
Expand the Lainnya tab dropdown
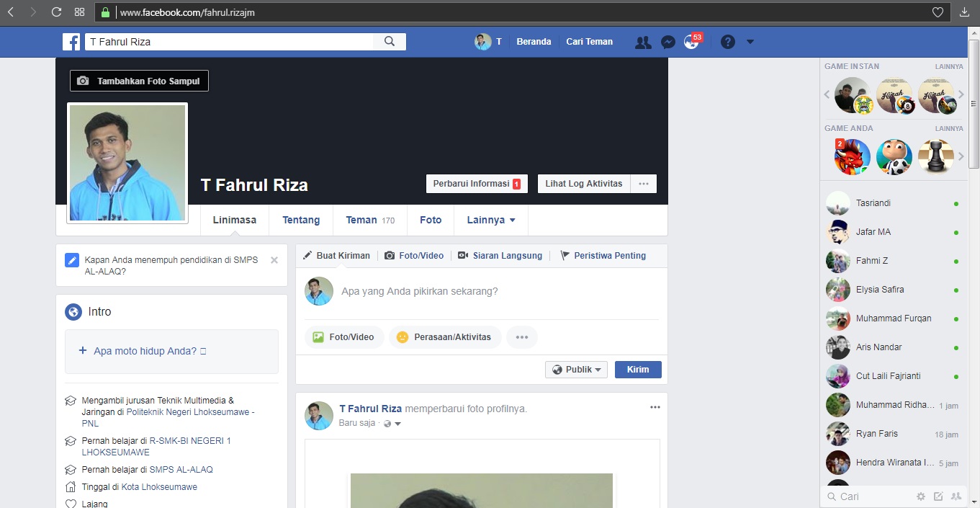tap(491, 220)
